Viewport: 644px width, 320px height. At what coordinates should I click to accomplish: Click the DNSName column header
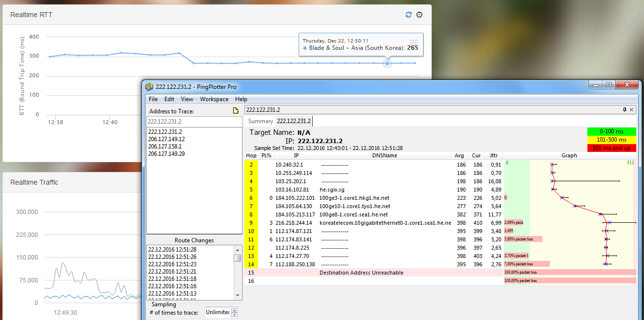[384, 155]
